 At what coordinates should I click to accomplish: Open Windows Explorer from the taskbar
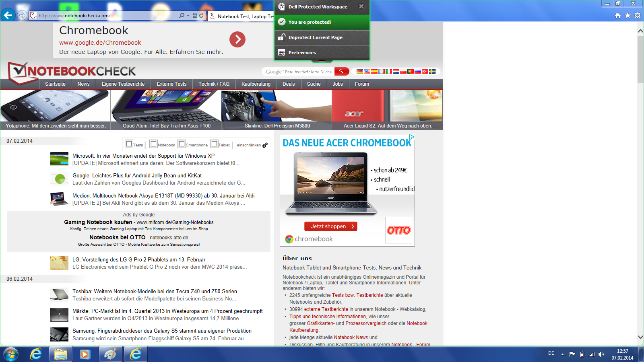61,354
